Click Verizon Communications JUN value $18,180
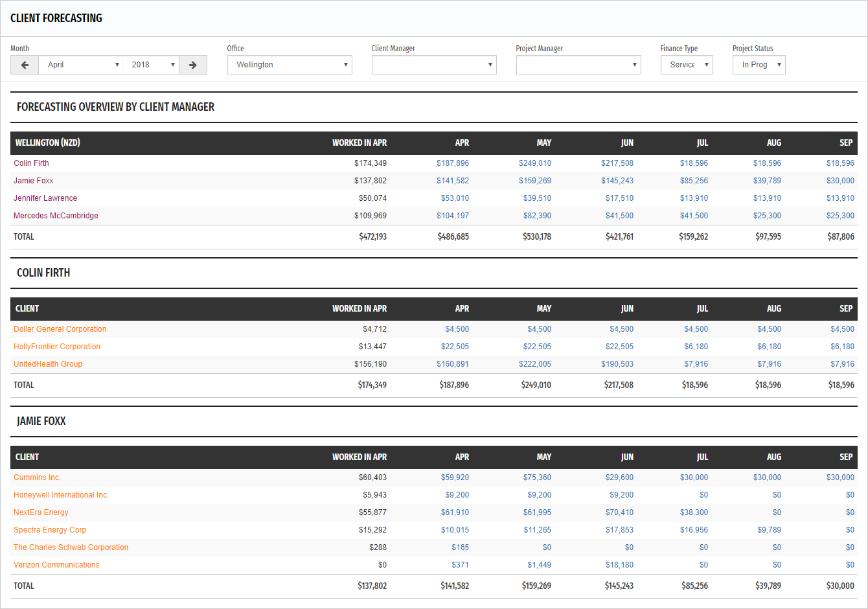Image resolution: width=868 pixels, height=609 pixels. coord(619,565)
